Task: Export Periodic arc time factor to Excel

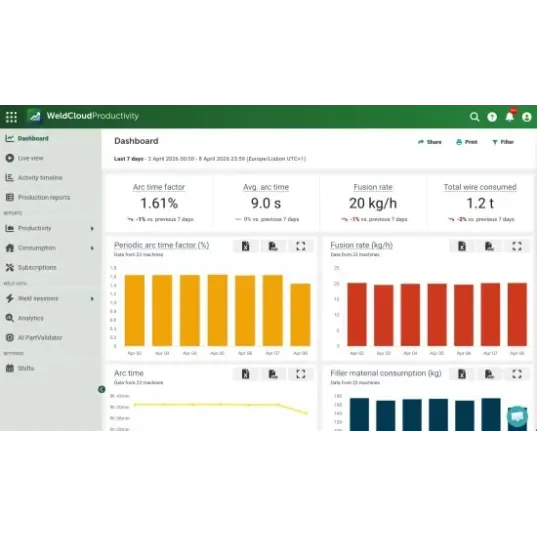Action: pyautogui.click(x=246, y=246)
